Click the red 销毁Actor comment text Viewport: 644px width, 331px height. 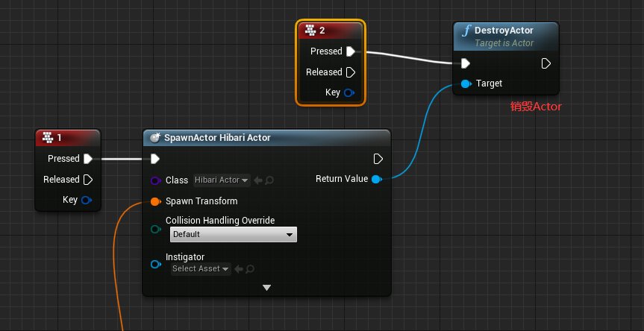tap(536, 107)
